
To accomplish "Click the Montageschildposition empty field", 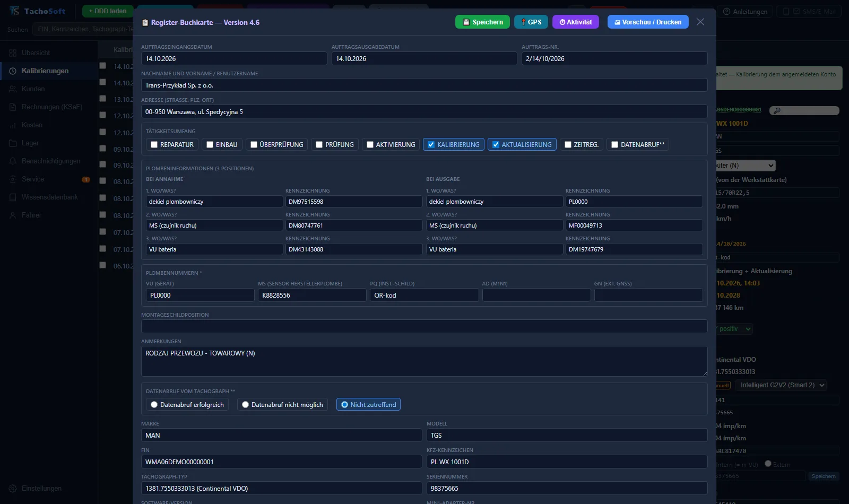I will click(x=424, y=326).
